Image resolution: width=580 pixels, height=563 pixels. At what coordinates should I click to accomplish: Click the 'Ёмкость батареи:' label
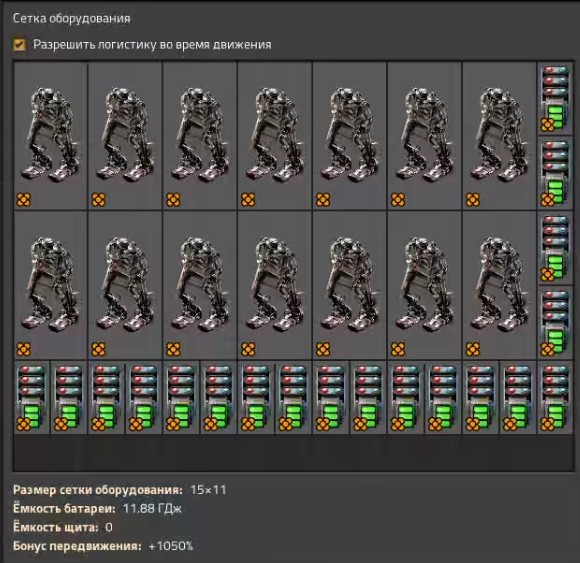[x=64, y=509]
